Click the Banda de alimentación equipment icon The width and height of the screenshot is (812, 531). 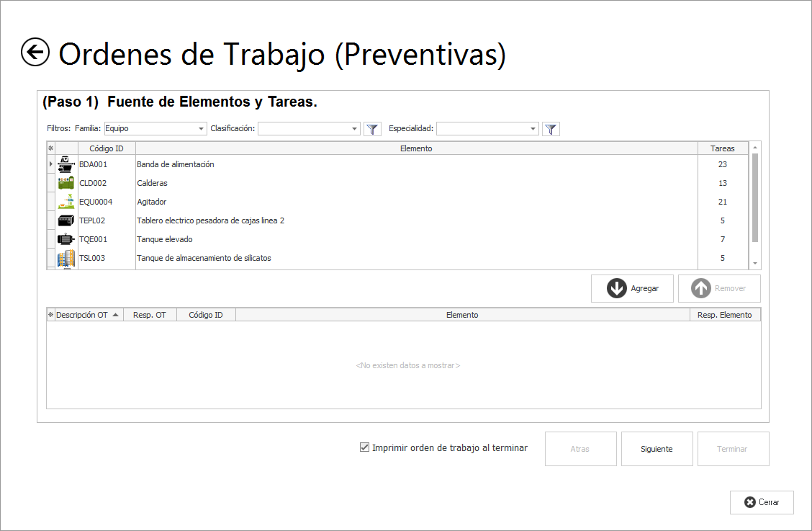coord(66,164)
